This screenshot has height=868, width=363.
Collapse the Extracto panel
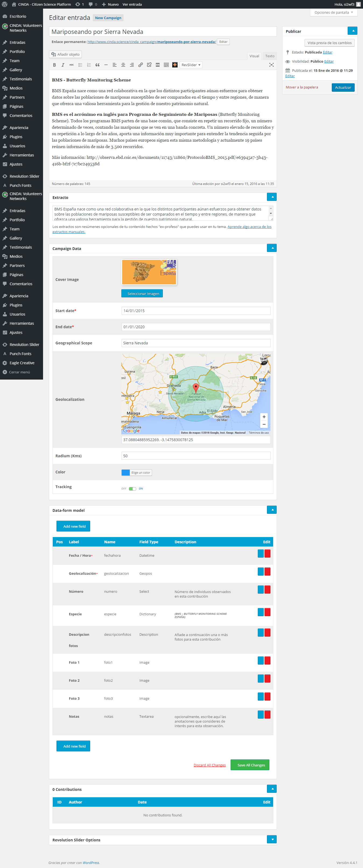272,197
